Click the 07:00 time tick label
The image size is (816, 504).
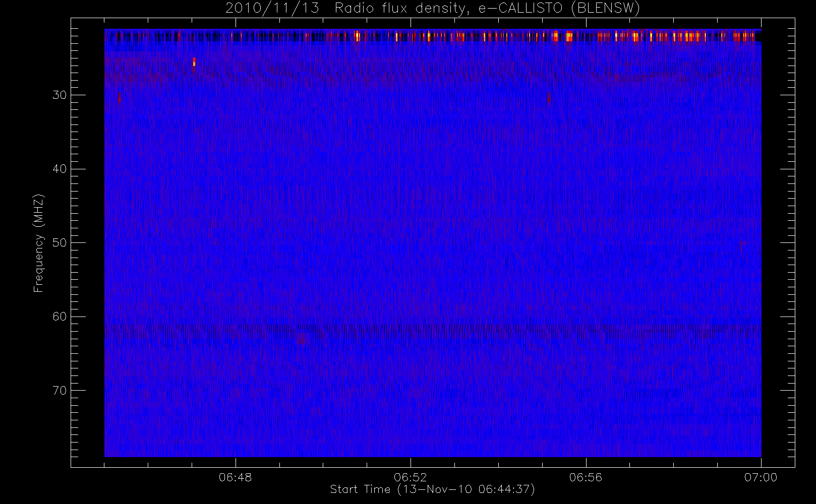click(x=761, y=477)
